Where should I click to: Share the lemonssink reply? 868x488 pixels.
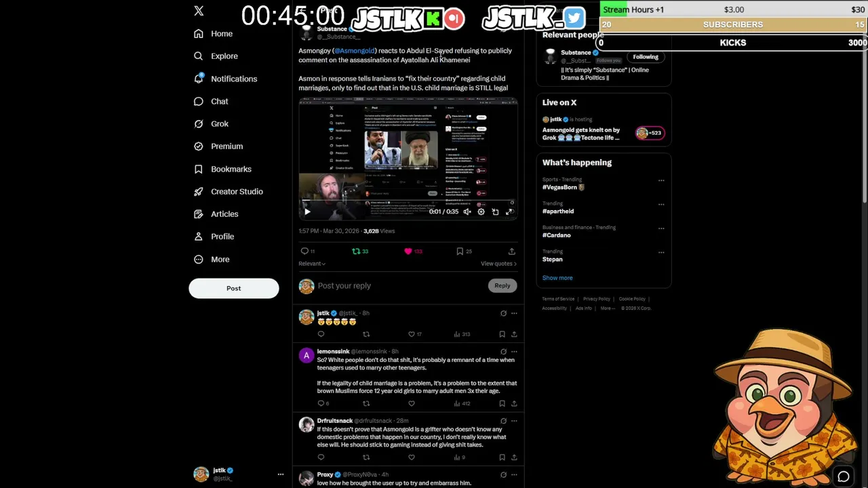click(x=514, y=403)
